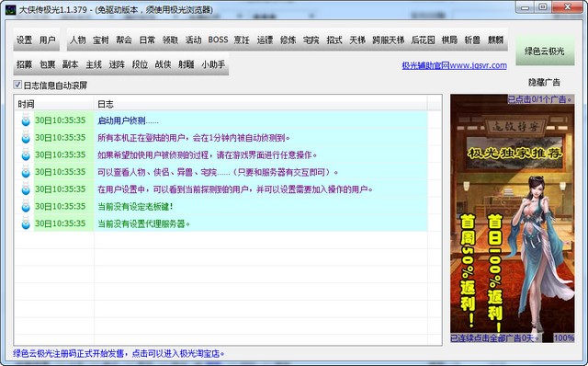Click the icon beside 在用户设置中 log row
The height and width of the screenshot is (366, 588).
(26, 189)
